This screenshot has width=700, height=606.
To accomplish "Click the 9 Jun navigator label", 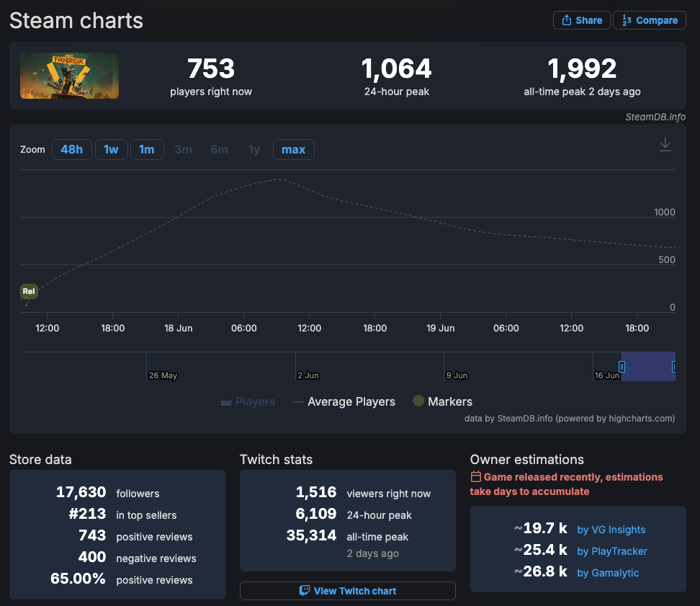I will [457, 375].
